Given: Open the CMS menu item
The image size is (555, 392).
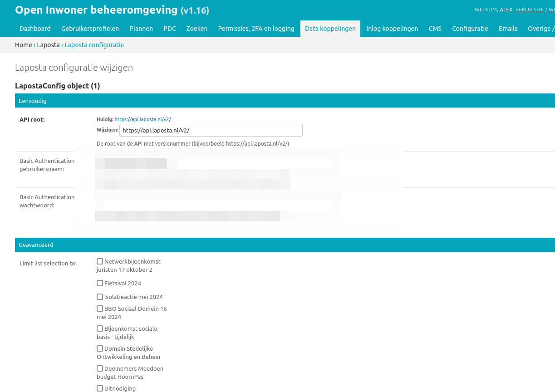Looking at the screenshot, I should click(435, 29).
